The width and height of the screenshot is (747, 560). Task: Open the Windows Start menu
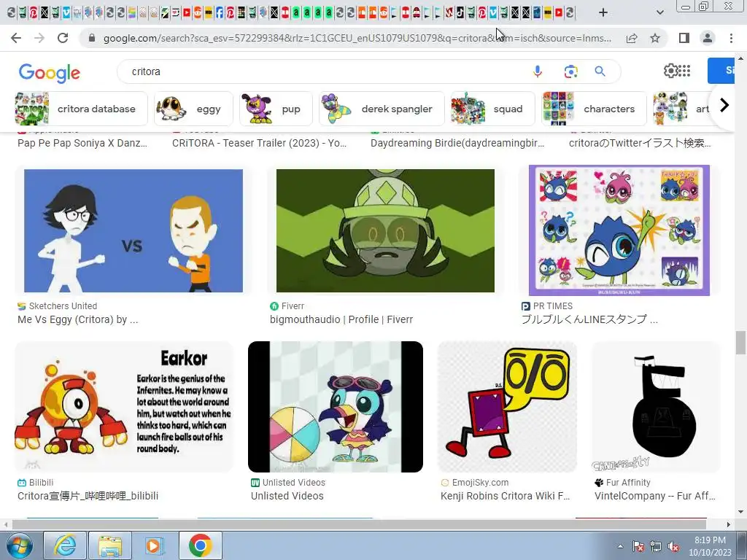click(18, 545)
